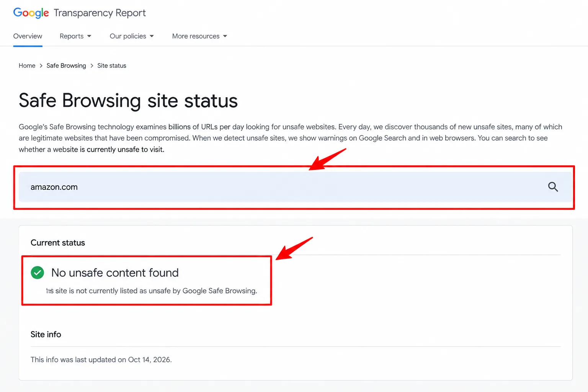The image size is (588, 392).
Task: Click the green checkmark status icon
Action: pos(37,273)
